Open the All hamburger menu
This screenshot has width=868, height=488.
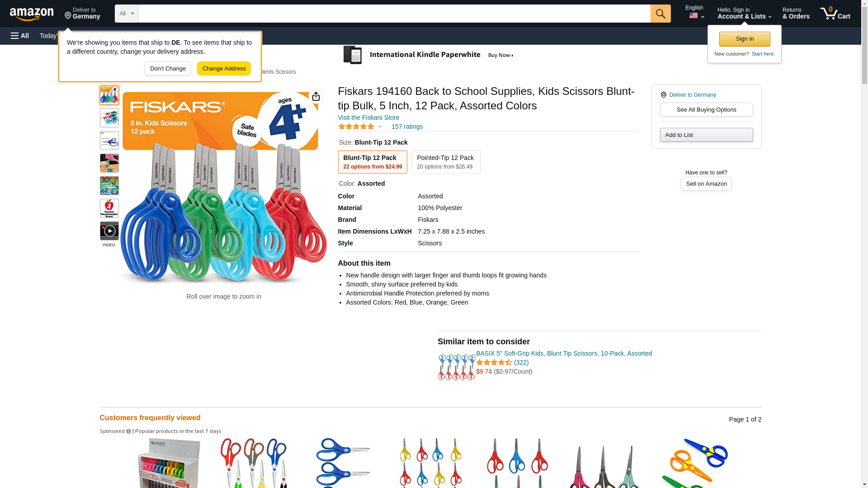[20, 36]
